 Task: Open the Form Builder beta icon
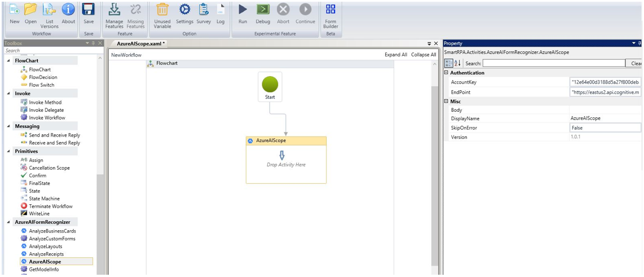(x=330, y=10)
